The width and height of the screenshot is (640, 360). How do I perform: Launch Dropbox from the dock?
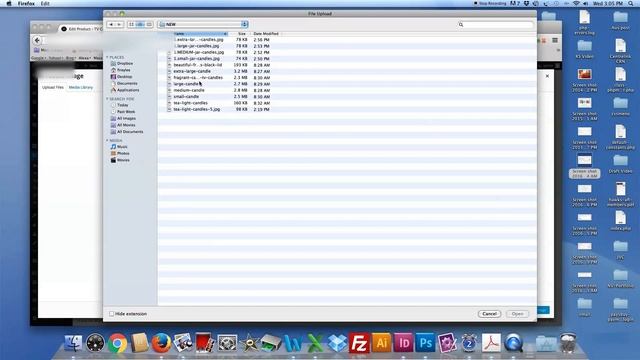point(337,343)
